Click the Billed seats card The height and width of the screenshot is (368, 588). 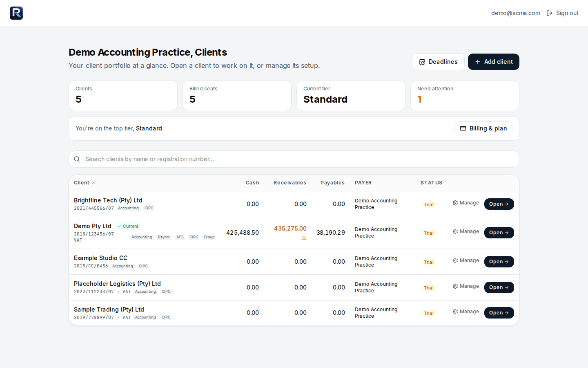click(237, 96)
